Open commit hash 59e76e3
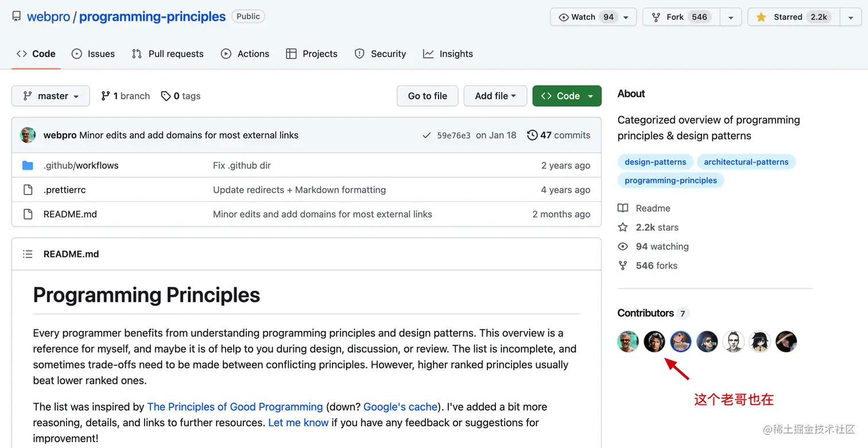The height and width of the screenshot is (448, 868). click(x=454, y=135)
